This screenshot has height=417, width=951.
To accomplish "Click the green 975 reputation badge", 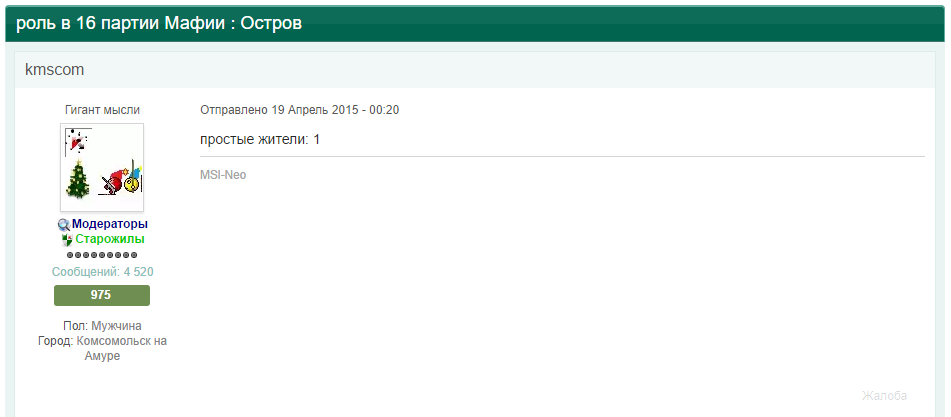I will coord(102,295).
